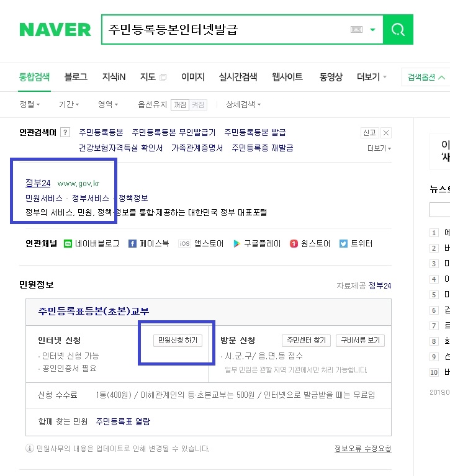This screenshot has width=450, height=476.
Task: Click related search 주민등록등본
Action: [x=101, y=132]
